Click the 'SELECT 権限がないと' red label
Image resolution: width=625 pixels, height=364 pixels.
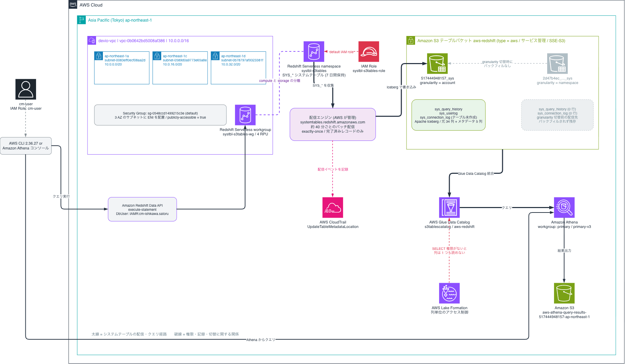449,248
